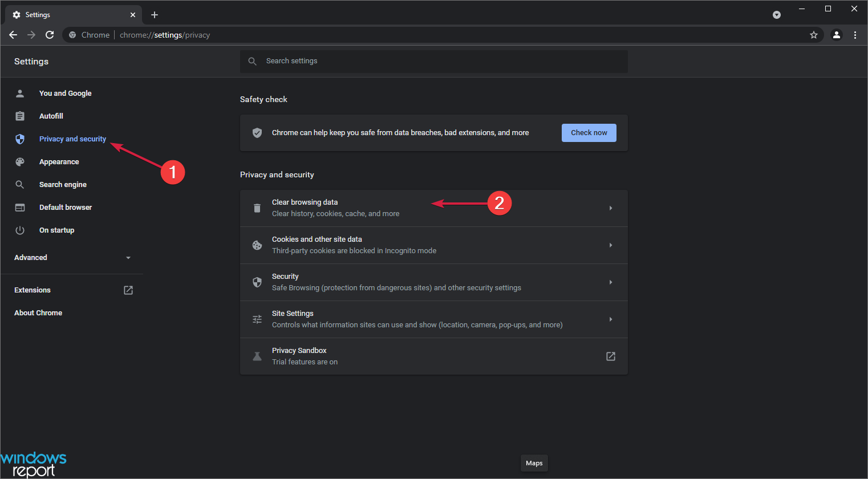Click the browser back arrow

[13, 35]
